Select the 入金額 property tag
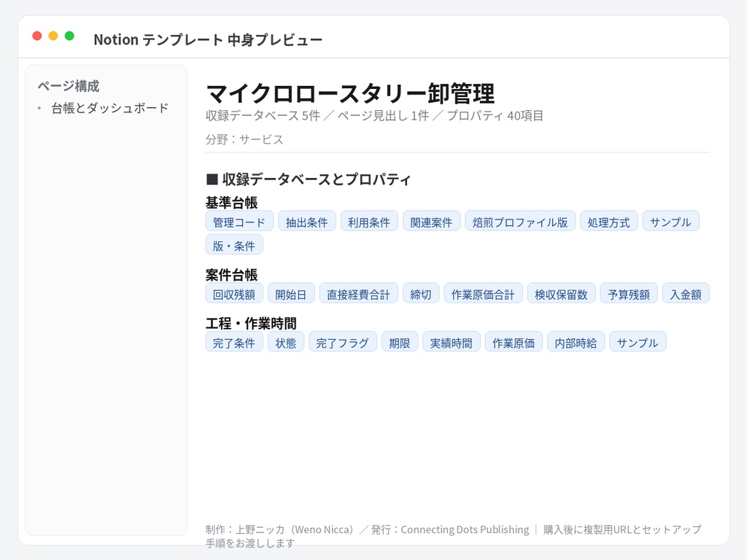Image resolution: width=747 pixels, height=560 pixels. click(x=686, y=293)
